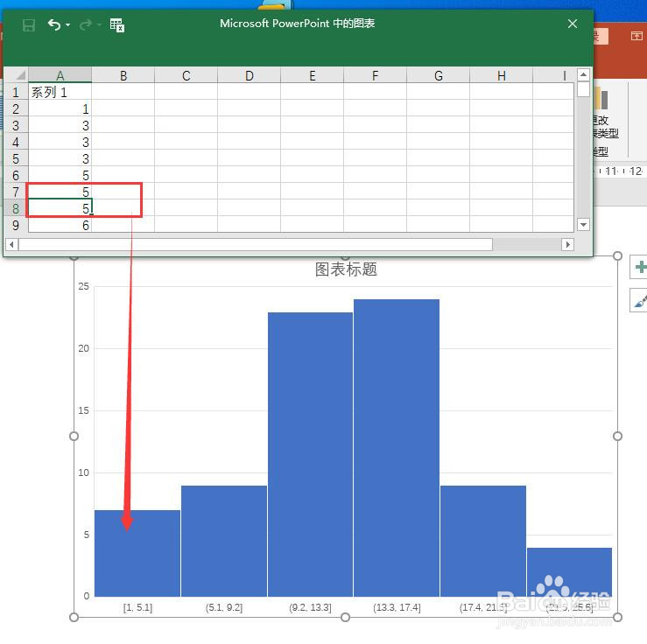This screenshot has height=644, width=647.
Task: Click the horizontal scrollbar right arrow
Action: tap(568, 244)
